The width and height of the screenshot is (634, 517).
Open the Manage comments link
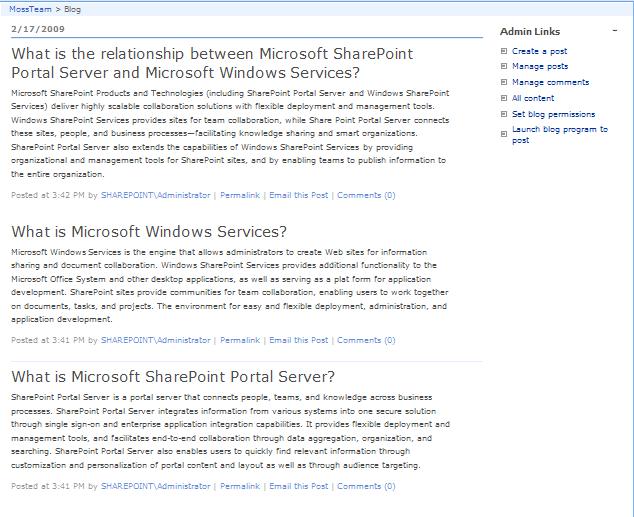pos(550,82)
